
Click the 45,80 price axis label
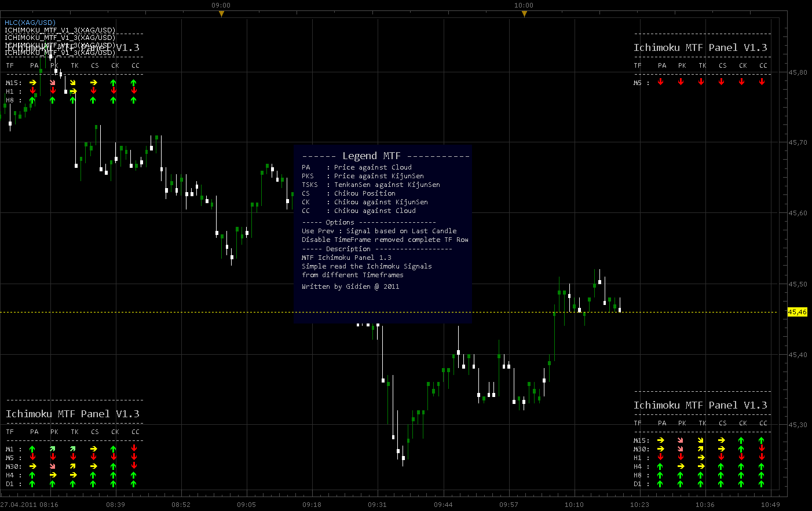click(798, 72)
